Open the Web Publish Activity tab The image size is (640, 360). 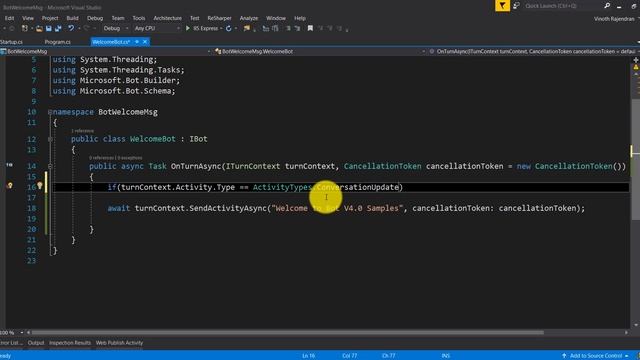click(119, 343)
